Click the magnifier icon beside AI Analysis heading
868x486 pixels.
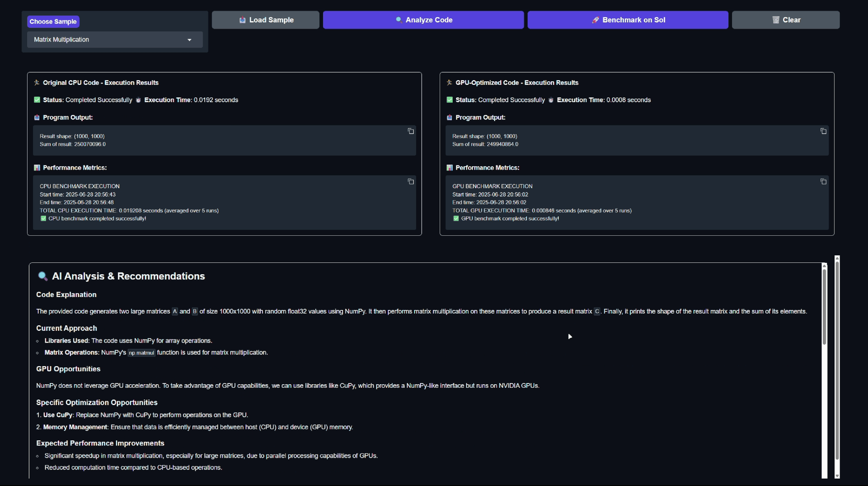click(42, 276)
